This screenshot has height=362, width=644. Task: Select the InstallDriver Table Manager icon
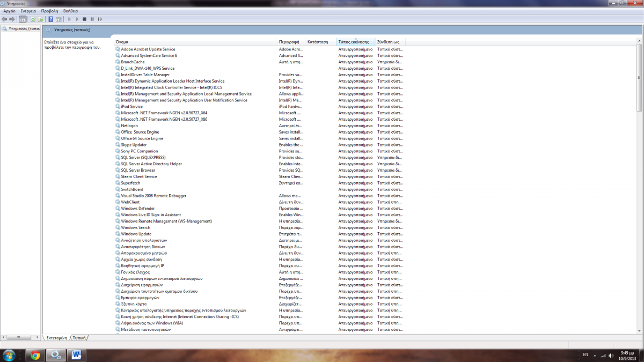coord(118,75)
